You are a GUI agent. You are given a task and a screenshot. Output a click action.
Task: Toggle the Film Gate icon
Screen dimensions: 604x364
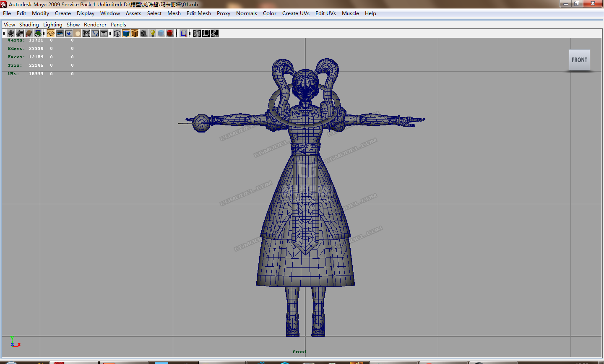[60, 34]
